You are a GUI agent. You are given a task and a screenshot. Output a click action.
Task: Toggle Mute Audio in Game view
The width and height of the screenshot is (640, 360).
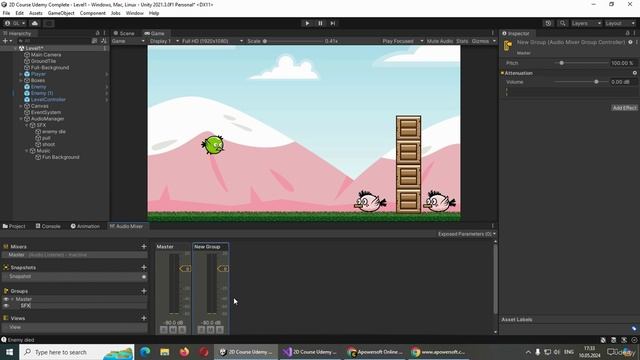[x=440, y=41]
